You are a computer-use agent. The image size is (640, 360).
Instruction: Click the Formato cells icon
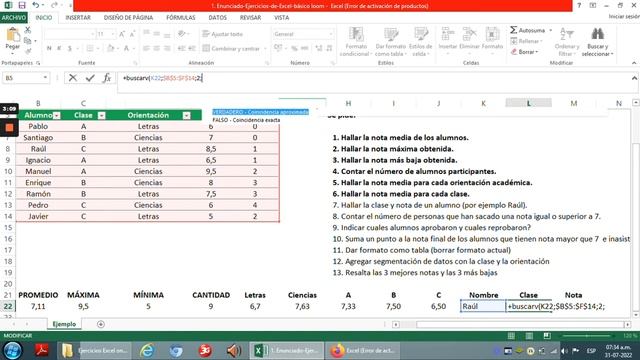(492, 35)
